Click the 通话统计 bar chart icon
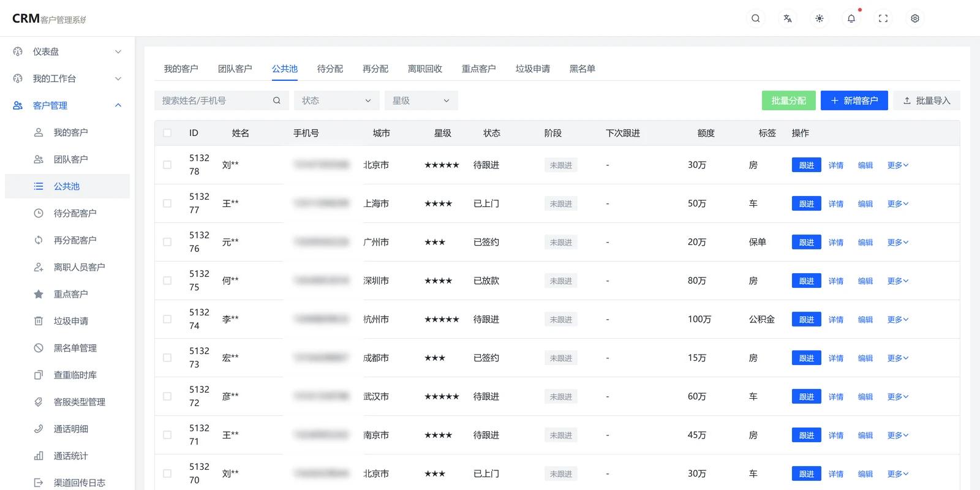This screenshot has width=980, height=490. (x=39, y=456)
